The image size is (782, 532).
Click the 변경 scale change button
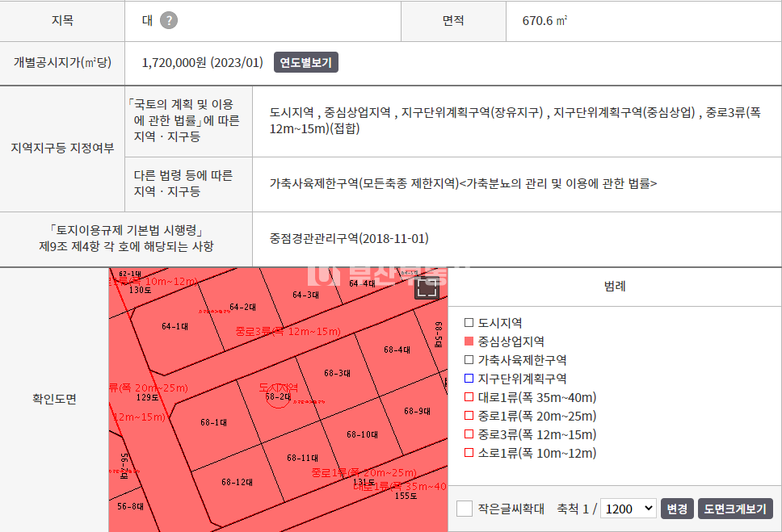coord(677,509)
